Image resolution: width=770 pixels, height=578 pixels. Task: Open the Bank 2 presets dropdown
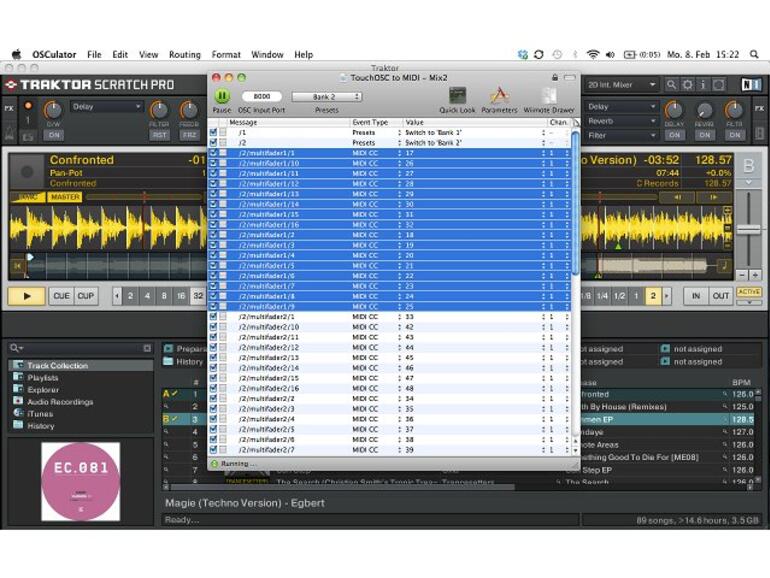pos(326,97)
